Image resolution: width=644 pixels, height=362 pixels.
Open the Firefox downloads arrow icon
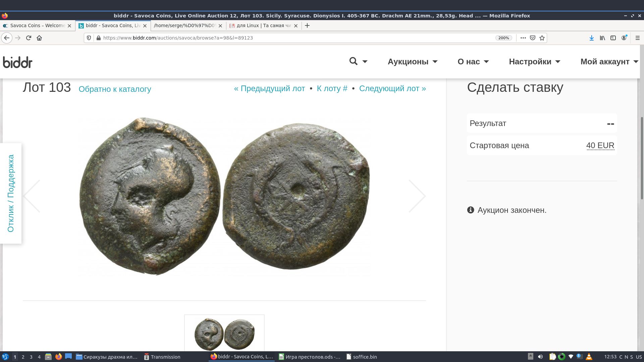(x=592, y=38)
